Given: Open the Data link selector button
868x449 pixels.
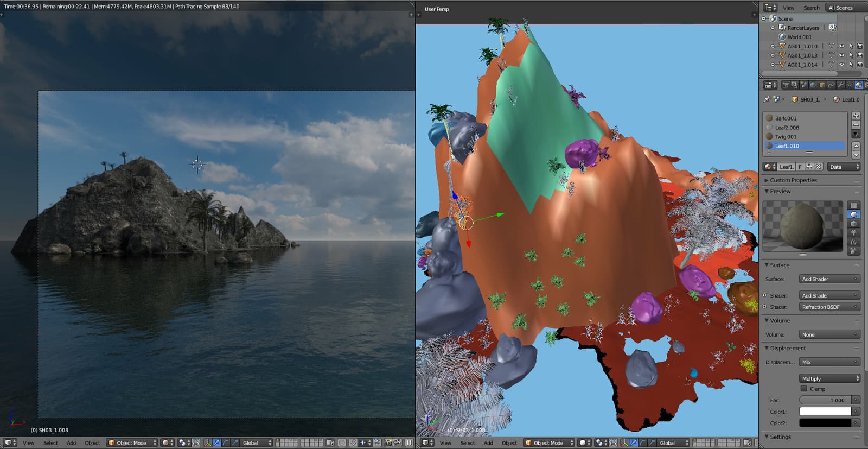Looking at the screenshot, I should 844,167.
